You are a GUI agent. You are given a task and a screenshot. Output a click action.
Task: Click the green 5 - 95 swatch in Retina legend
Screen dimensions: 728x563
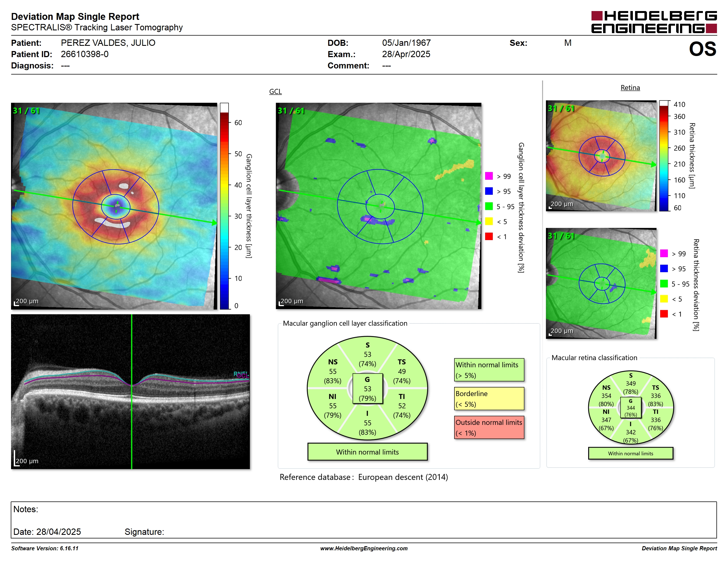pyautogui.click(x=664, y=283)
